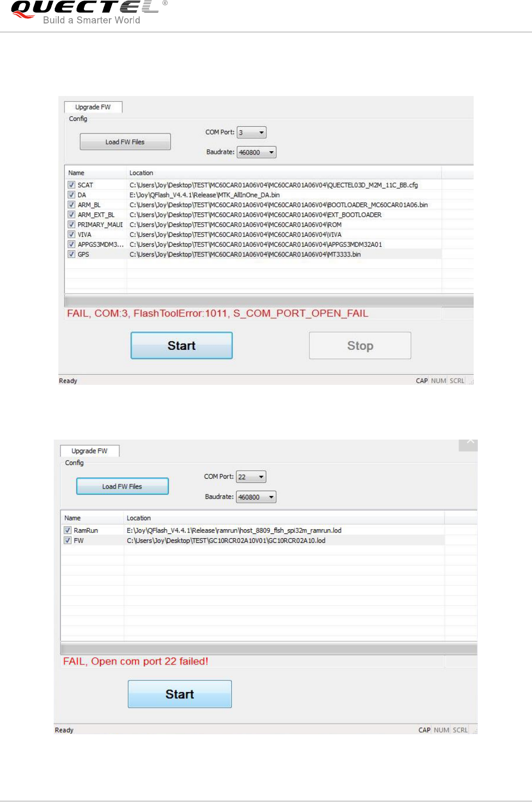This screenshot has width=532, height=802.
Task: Click SCRL indicator in bottom status bar
Action: click(x=460, y=730)
